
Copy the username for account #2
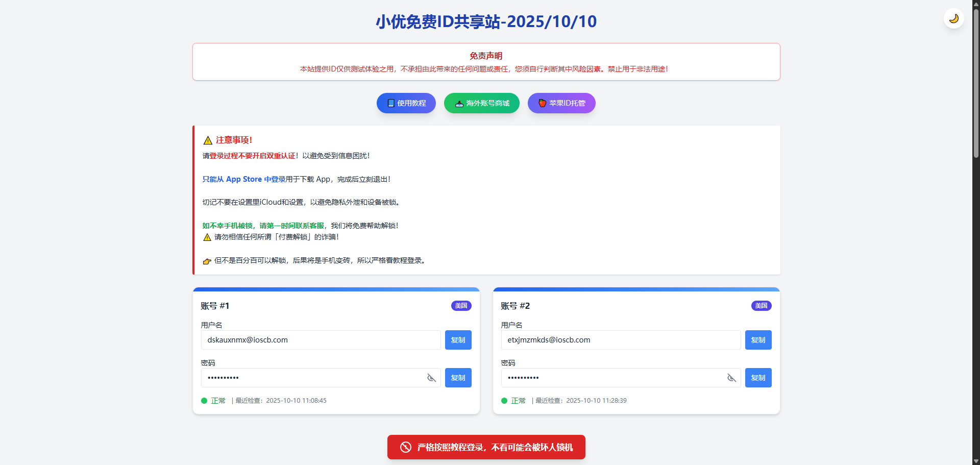[x=758, y=340]
